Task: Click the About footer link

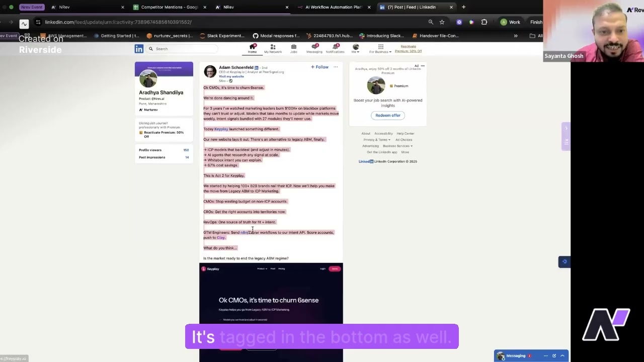Action: point(366,134)
